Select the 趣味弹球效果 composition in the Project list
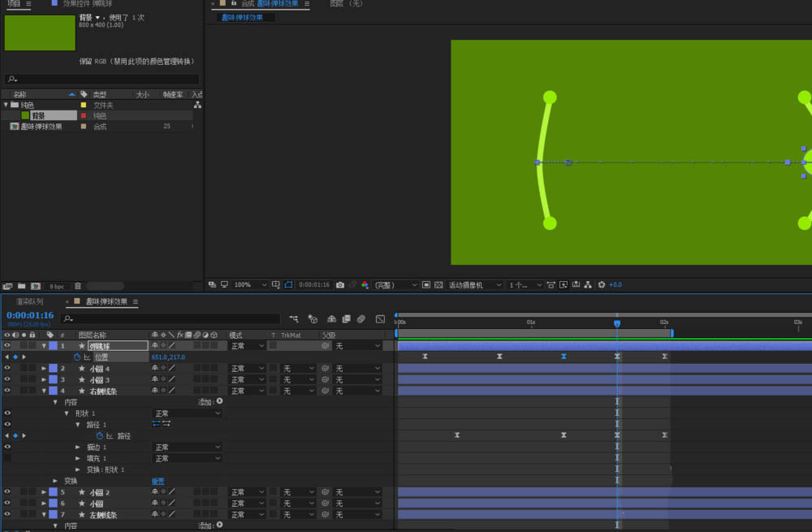This screenshot has height=532, width=812. click(x=41, y=127)
